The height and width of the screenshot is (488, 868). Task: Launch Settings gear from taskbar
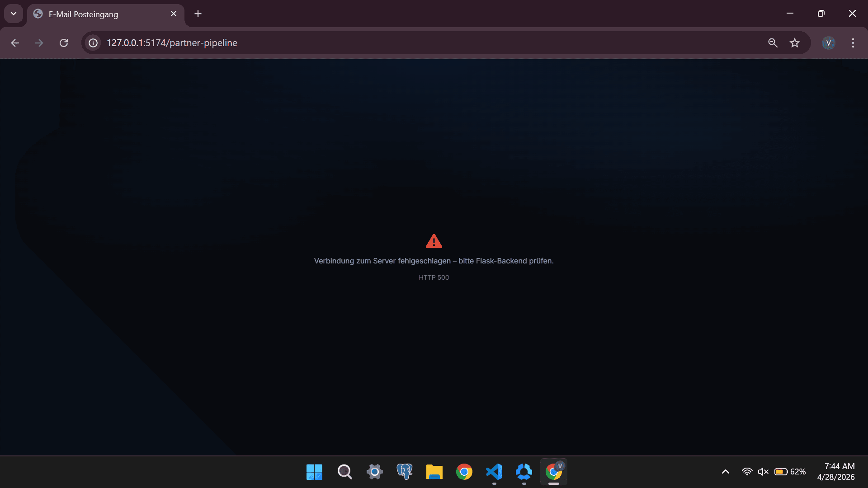point(374,472)
